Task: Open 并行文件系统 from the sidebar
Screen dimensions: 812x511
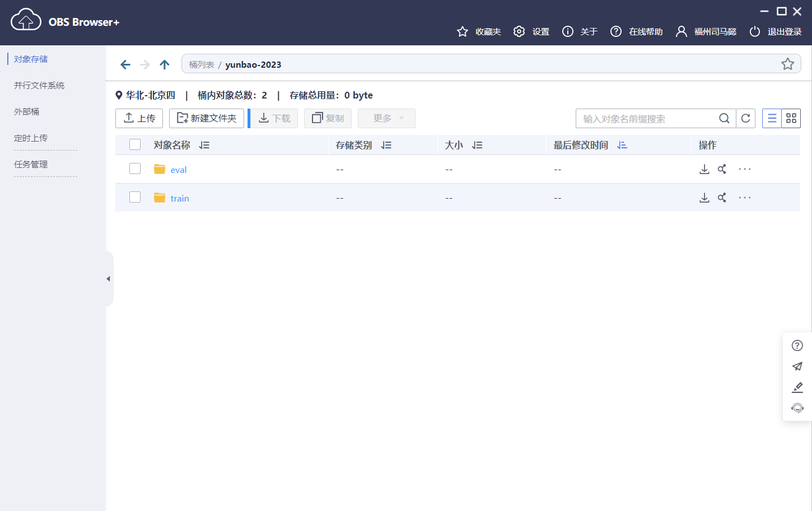Action: point(38,85)
